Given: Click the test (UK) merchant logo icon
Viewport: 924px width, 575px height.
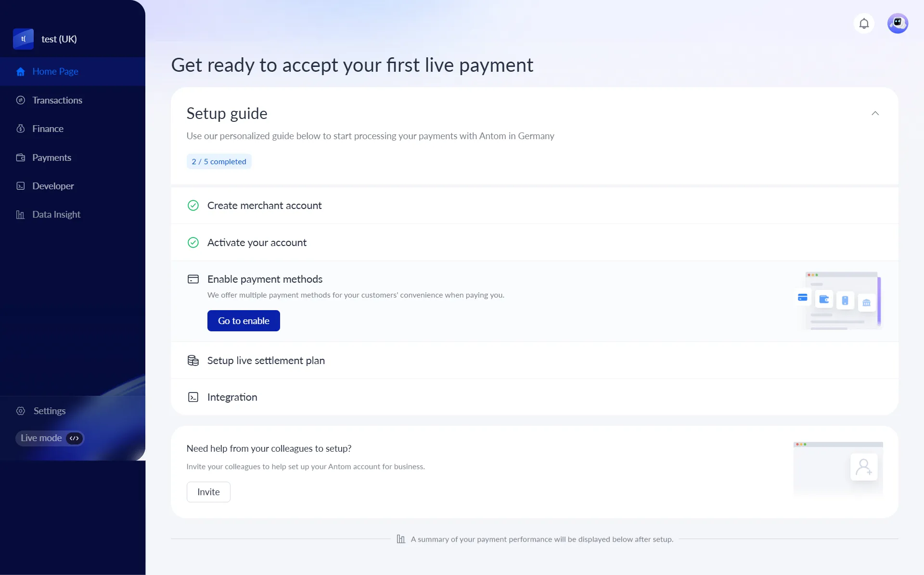Looking at the screenshot, I should point(23,39).
